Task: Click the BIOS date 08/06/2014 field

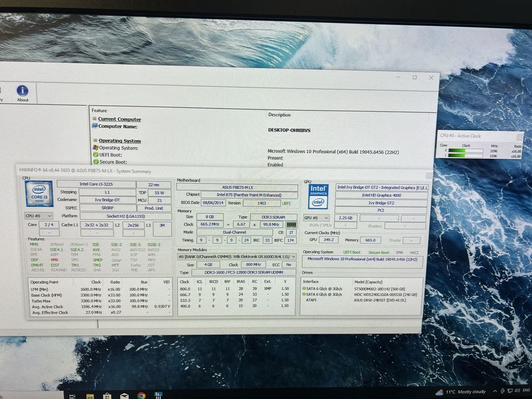Action: (x=213, y=203)
